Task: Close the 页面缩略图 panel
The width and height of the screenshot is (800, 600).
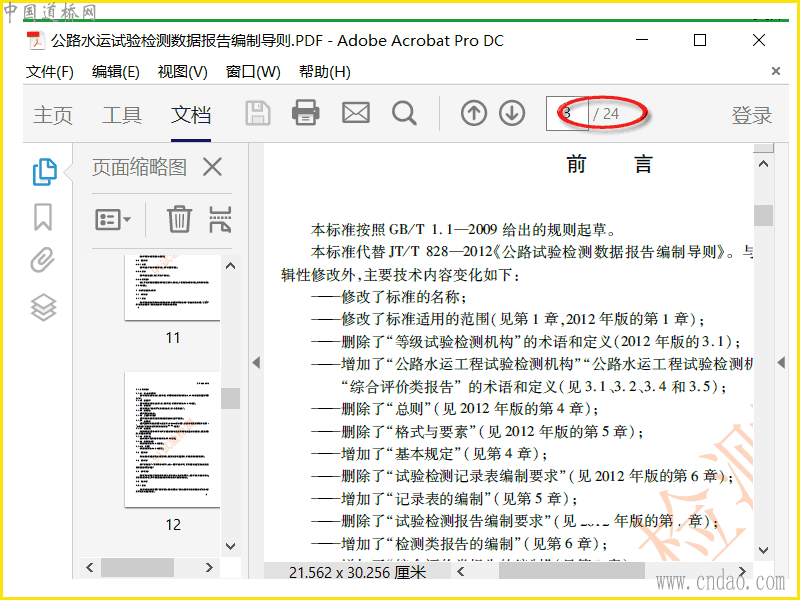Action: pos(212,167)
